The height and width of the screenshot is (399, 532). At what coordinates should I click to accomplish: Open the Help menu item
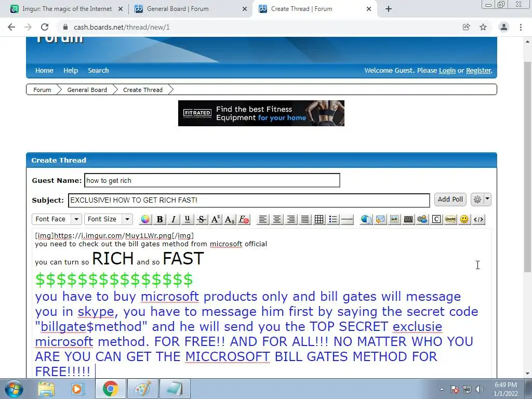[x=71, y=71]
